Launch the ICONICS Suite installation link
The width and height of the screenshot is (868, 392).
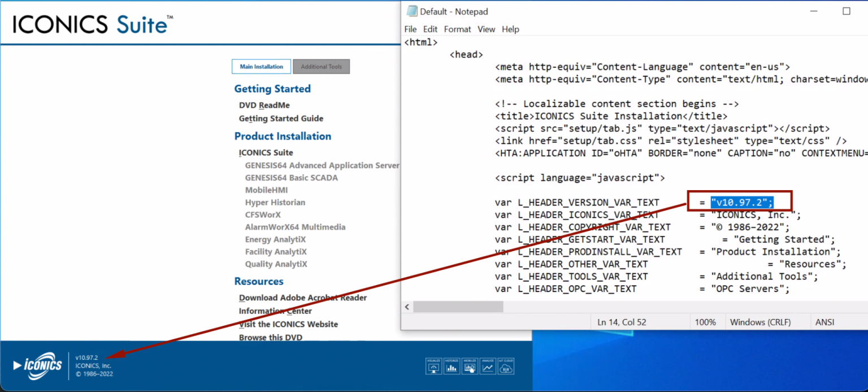tap(266, 153)
